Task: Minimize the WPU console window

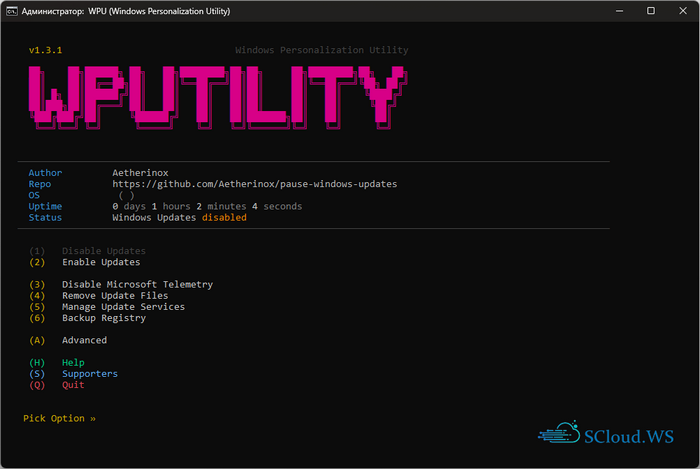Action: [x=619, y=11]
